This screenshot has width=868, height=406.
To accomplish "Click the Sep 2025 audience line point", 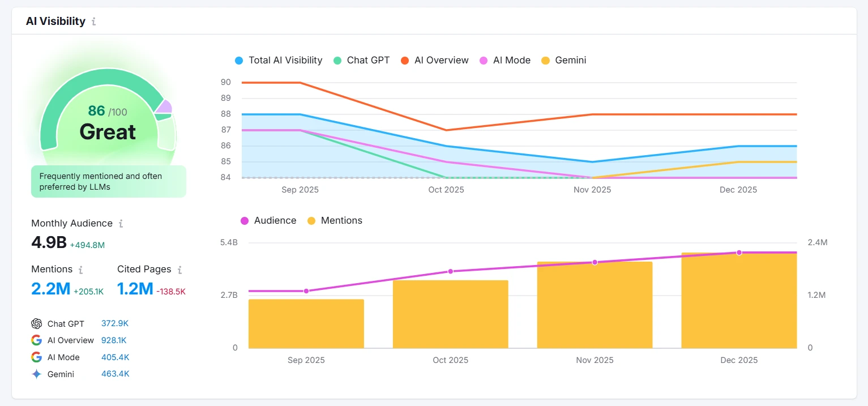I will click(x=306, y=291).
